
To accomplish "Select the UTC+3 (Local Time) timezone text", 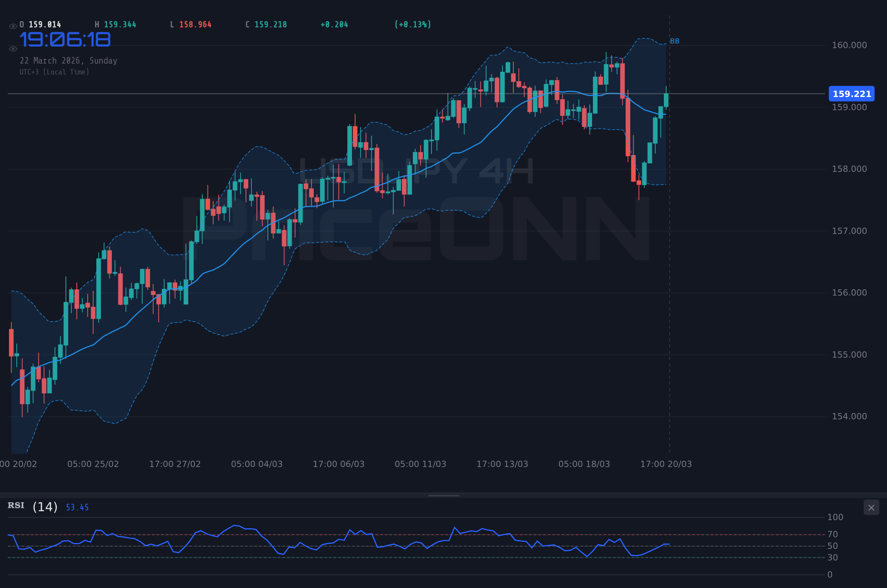I will (54, 72).
